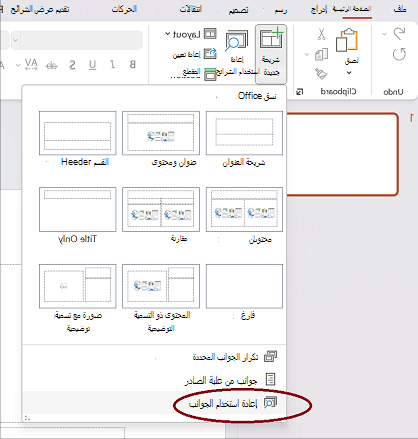Select the Format Painter brush icon
This screenshot has height=439, width=418.
coord(321,74)
